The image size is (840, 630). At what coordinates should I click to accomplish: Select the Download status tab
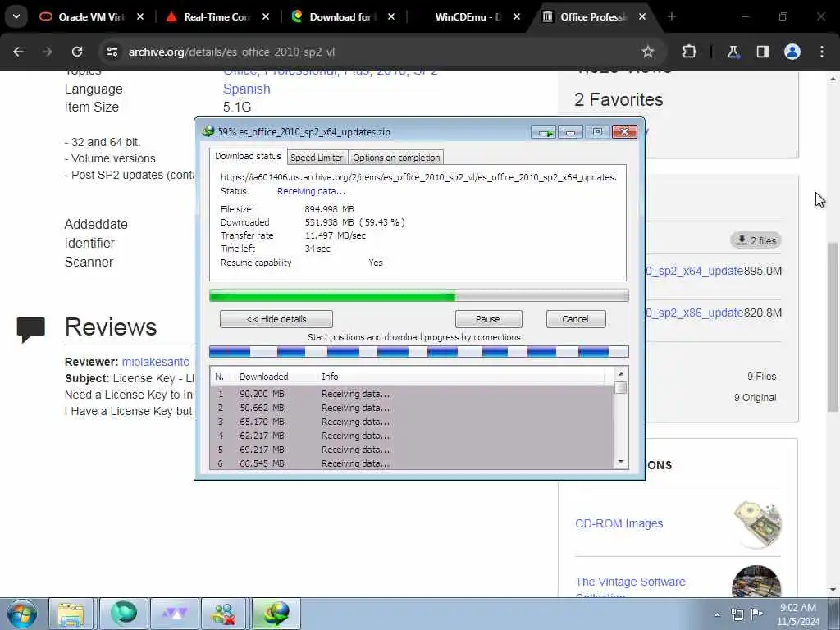[248, 156]
